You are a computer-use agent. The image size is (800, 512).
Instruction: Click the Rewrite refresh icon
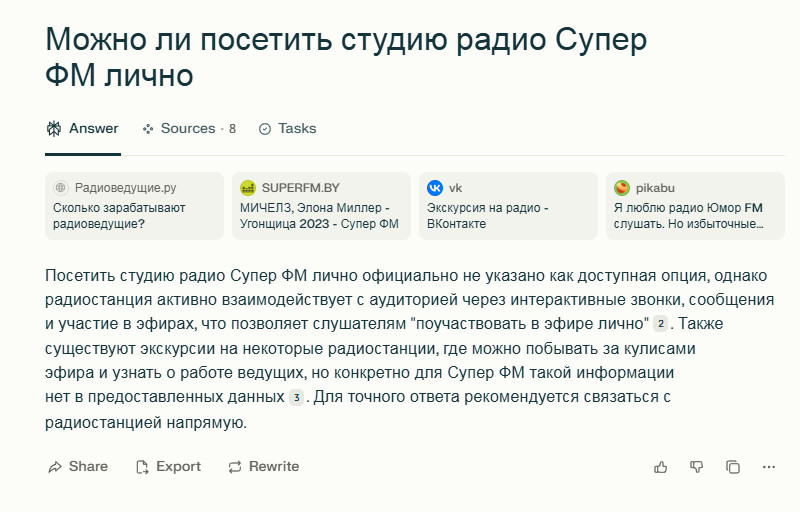pos(235,467)
